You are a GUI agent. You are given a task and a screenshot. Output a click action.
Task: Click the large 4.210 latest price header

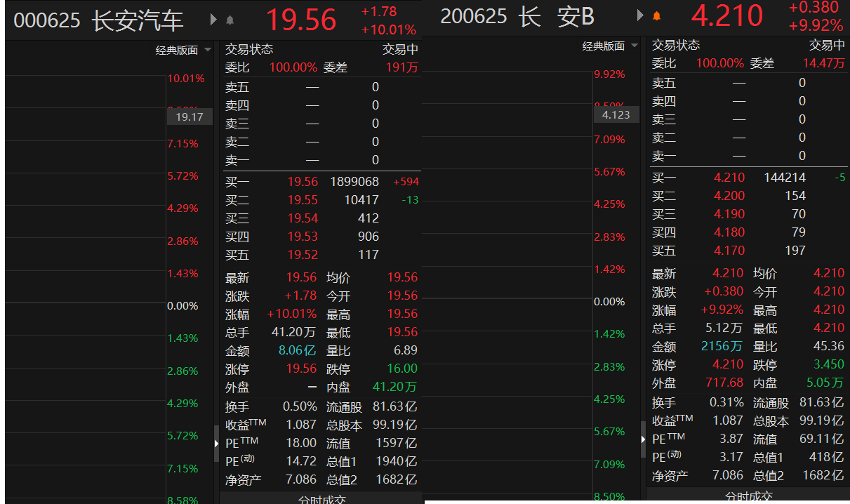727,15
